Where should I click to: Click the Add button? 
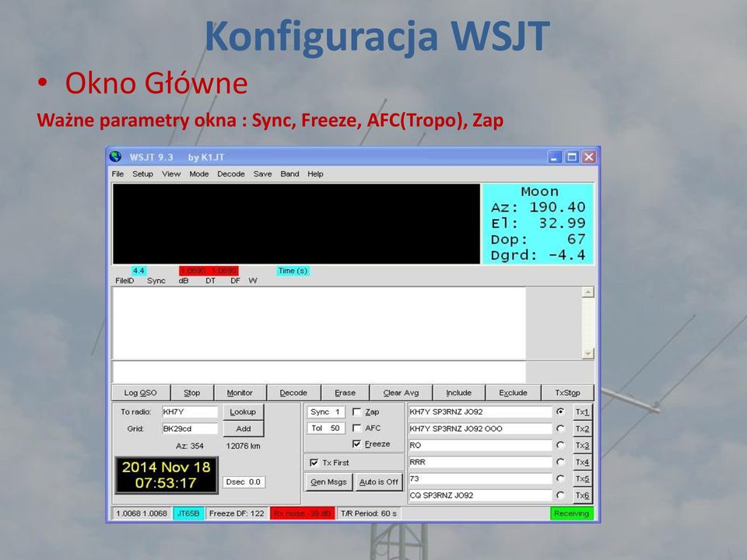pyautogui.click(x=243, y=429)
